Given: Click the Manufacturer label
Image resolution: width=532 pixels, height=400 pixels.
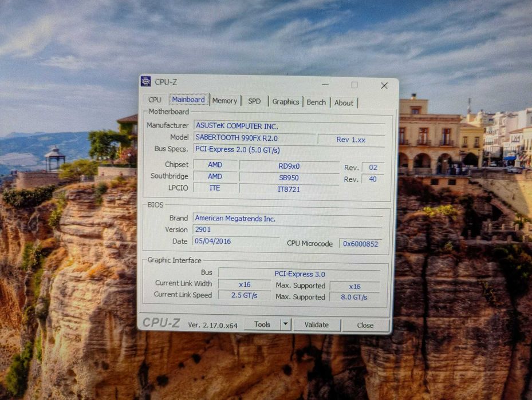Looking at the screenshot, I should tap(167, 125).
